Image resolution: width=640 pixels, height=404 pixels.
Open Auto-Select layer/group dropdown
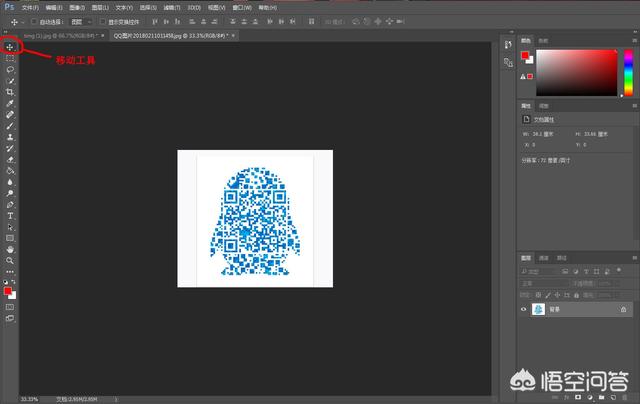[x=81, y=22]
